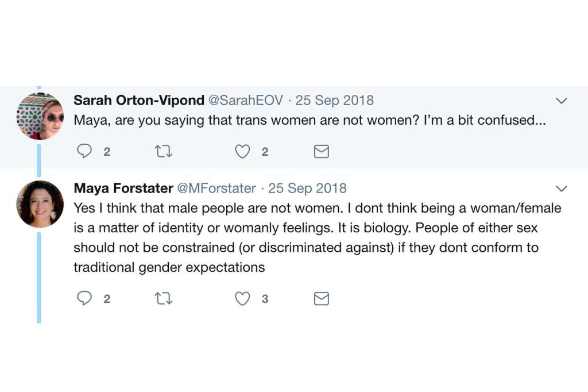
Task: Click Sarah's tweet text asking Maya
Action: 309,121
